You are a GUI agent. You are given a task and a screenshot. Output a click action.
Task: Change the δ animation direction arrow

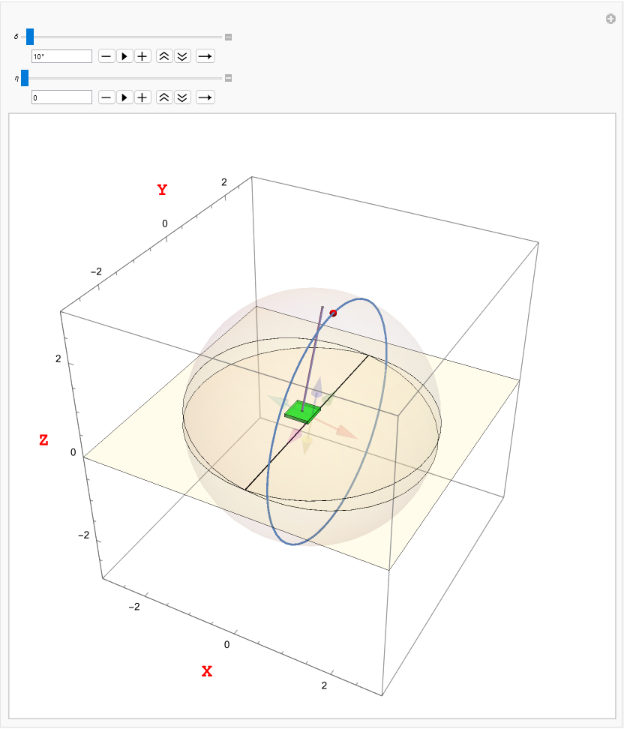pyautogui.click(x=204, y=57)
